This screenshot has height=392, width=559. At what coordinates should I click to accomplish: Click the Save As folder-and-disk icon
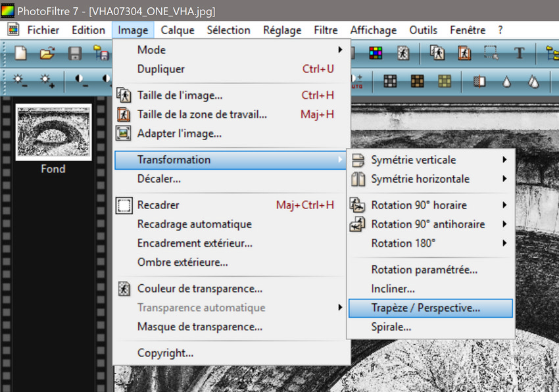click(x=101, y=53)
